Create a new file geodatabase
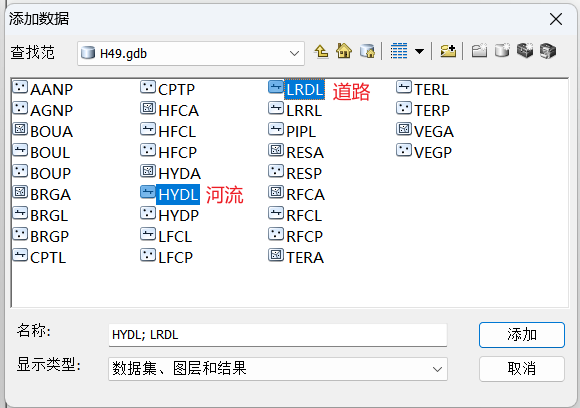The width and height of the screenshot is (580, 408). (x=502, y=51)
